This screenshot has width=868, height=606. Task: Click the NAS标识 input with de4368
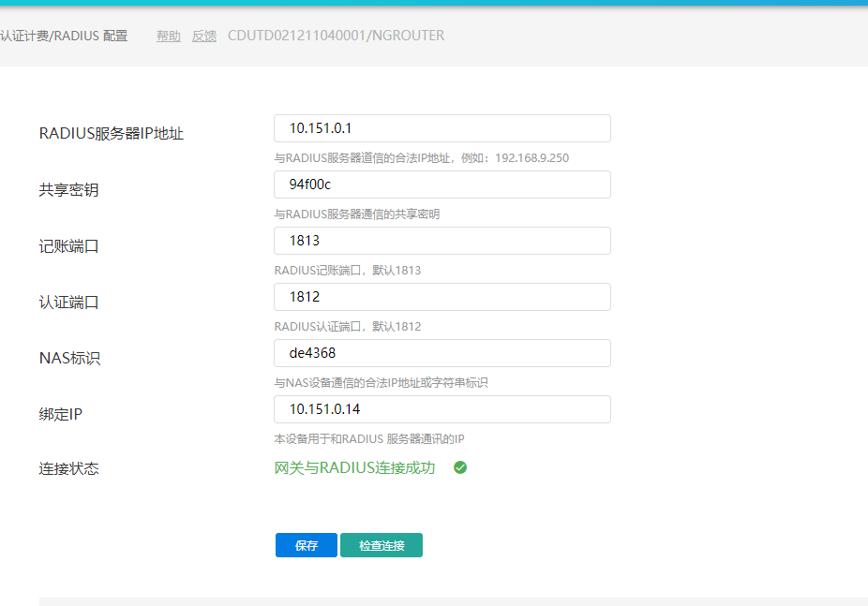pyautogui.click(x=442, y=353)
